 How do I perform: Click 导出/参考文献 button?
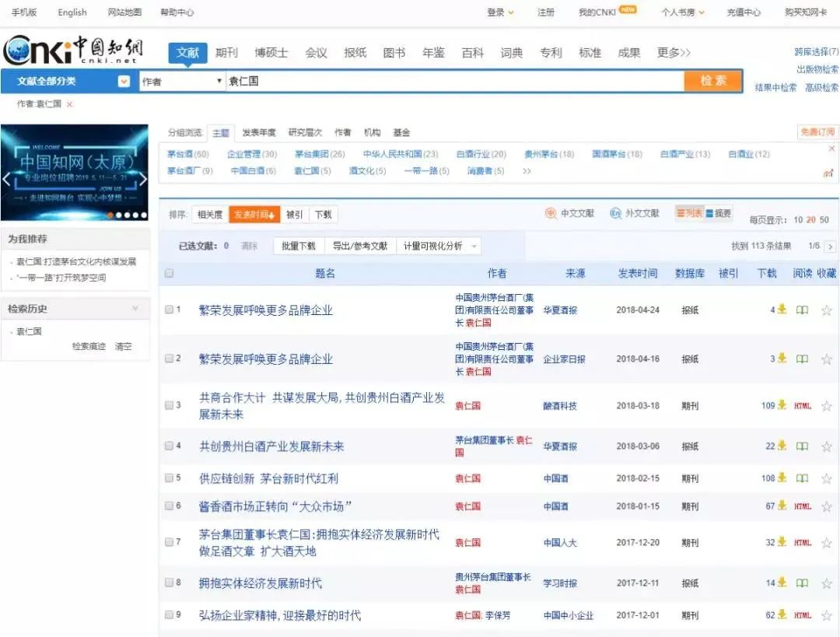359,246
